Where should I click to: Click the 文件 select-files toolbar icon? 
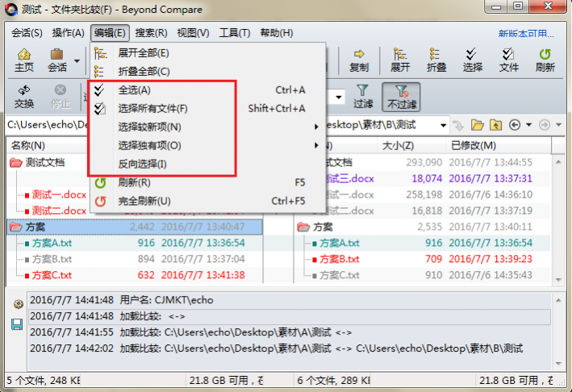click(508, 60)
